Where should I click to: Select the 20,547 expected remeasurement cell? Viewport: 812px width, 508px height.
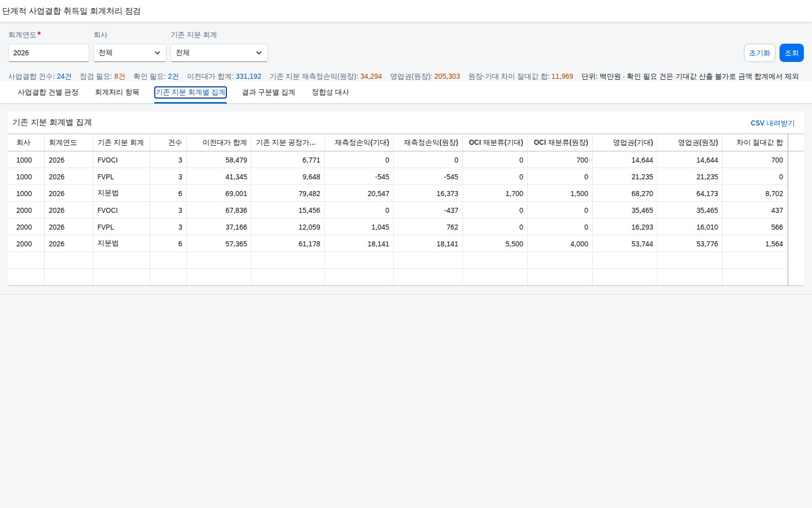pos(359,194)
